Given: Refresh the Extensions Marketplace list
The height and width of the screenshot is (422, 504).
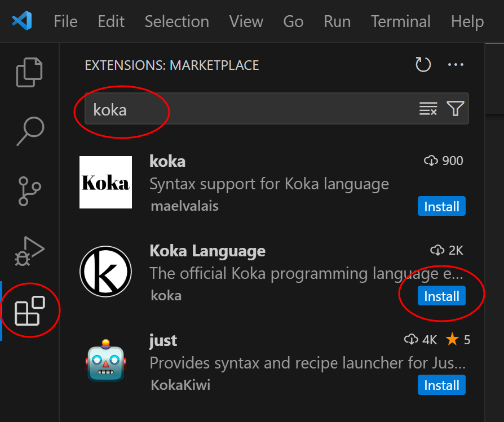Looking at the screenshot, I should 423,64.
